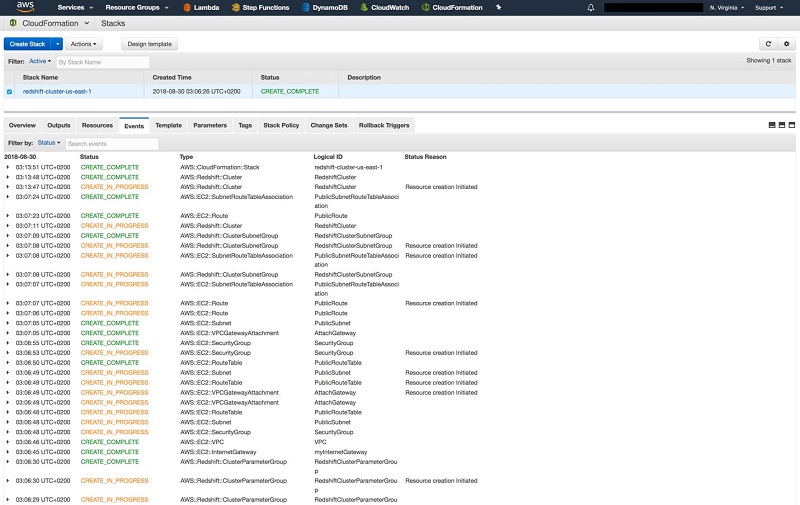Image resolution: width=800 pixels, height=505 pixels.
Task: Open the redshift-cluster-us-east-1 stack link
Action: pos(57,91)
